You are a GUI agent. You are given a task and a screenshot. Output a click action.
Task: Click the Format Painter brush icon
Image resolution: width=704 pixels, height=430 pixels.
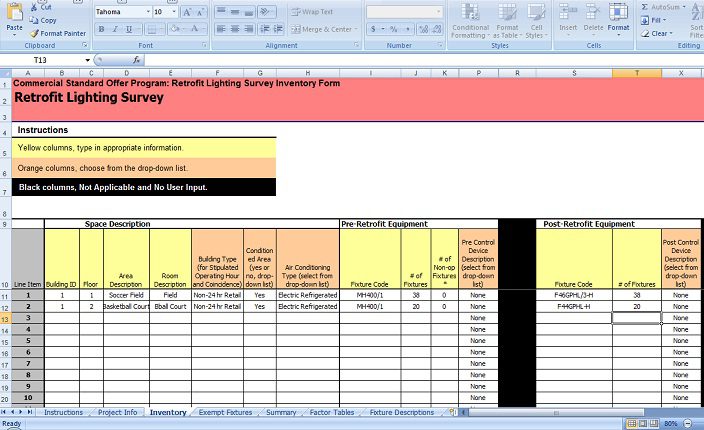point(35,33)
